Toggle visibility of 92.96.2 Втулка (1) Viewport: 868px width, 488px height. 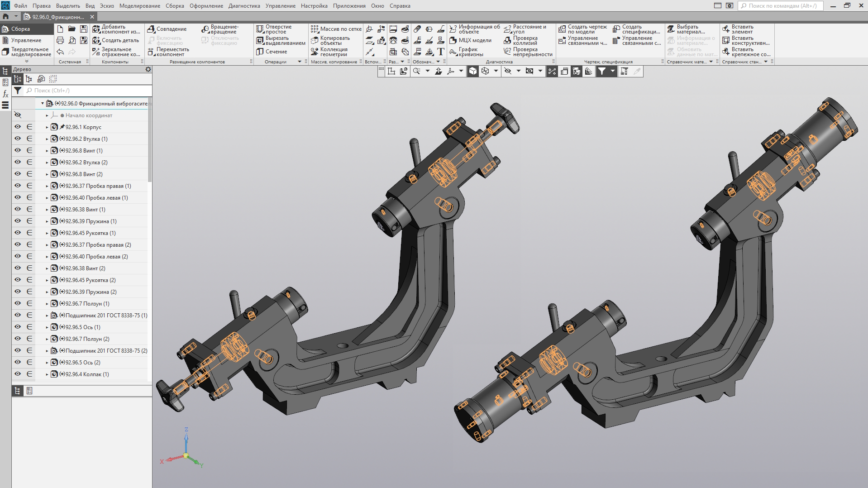(x=18, y=139)
